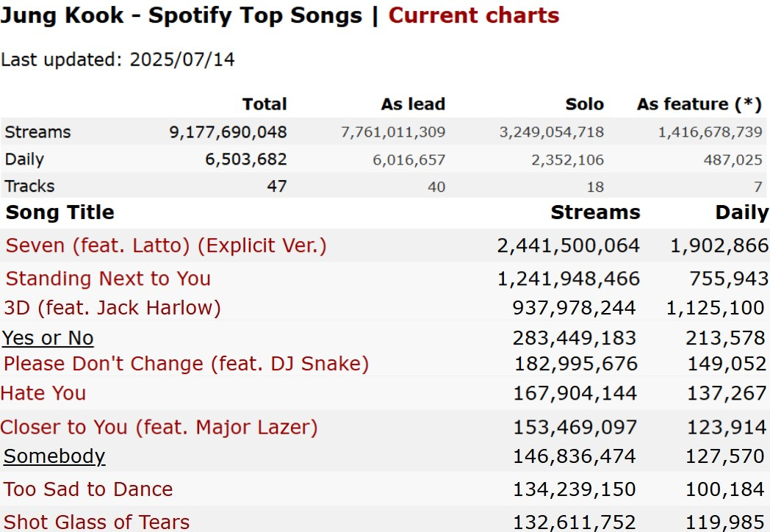Click the Hate You song title

43,393
